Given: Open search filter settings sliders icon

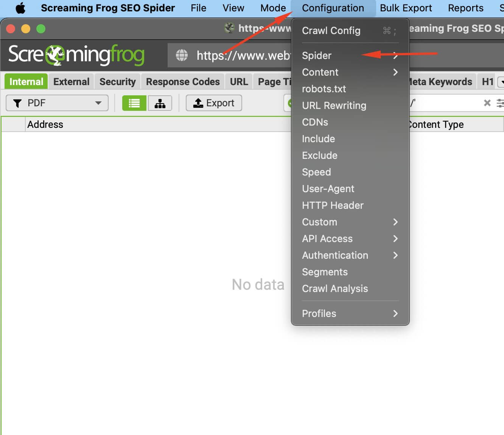Looking at the screenshot, I should [x=500, y=103].
